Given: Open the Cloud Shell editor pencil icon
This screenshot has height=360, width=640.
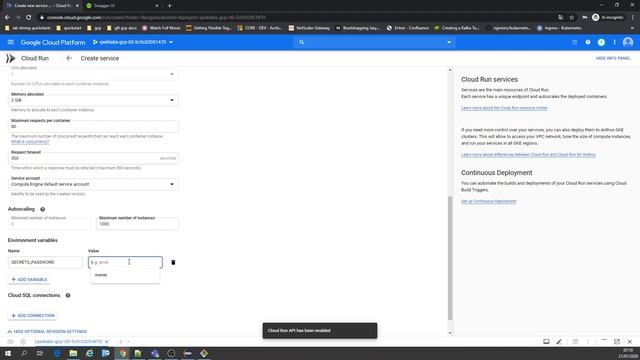Looking at the screenshot, I should click(559, 342).
